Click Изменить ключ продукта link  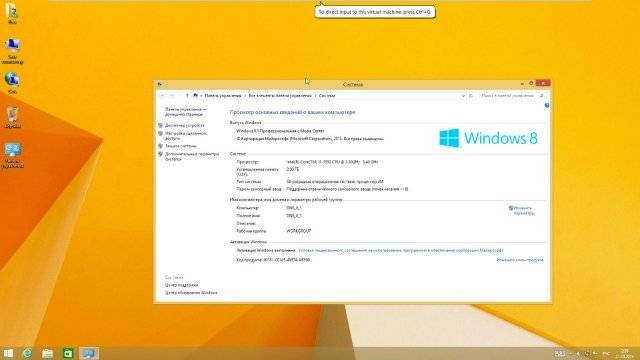(x=520, y=260)
